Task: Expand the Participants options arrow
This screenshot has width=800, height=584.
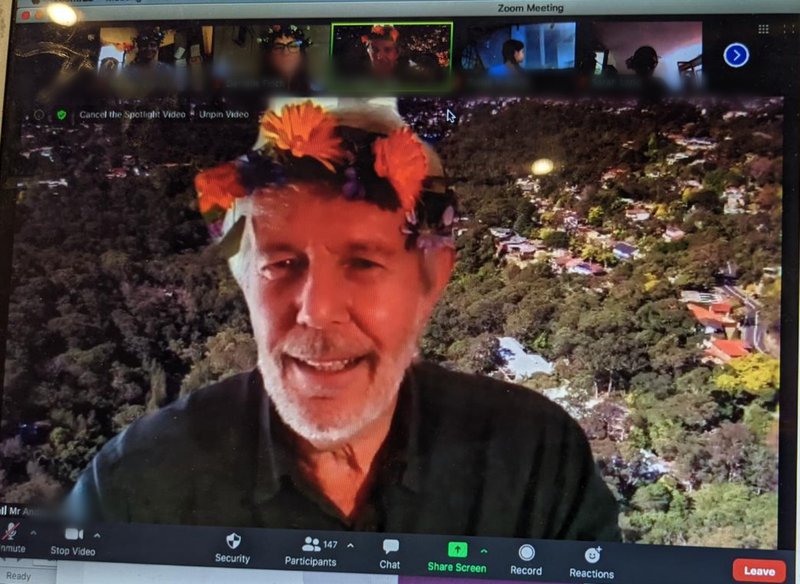Action: (349, 545)
